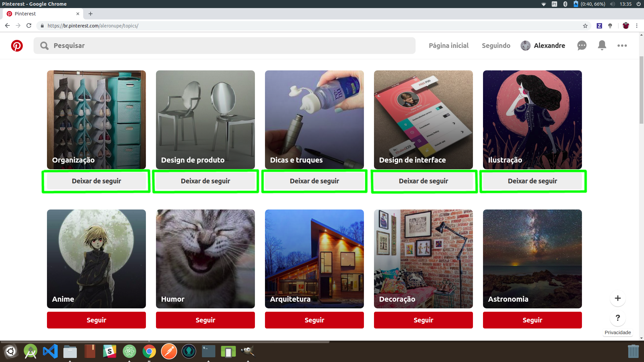
Task: Unfollow the Dicas e truques topic
Action: pyautogui.click(x=314, y=181)
